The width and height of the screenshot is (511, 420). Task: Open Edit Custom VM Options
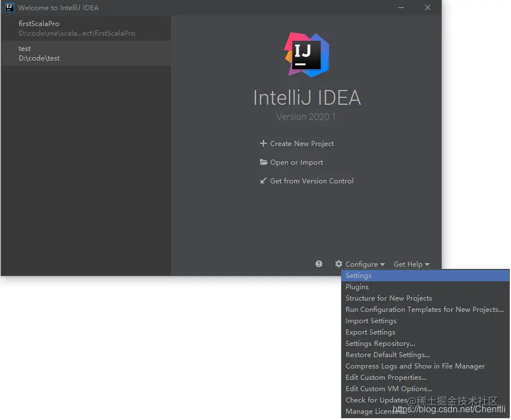point(425,389)
